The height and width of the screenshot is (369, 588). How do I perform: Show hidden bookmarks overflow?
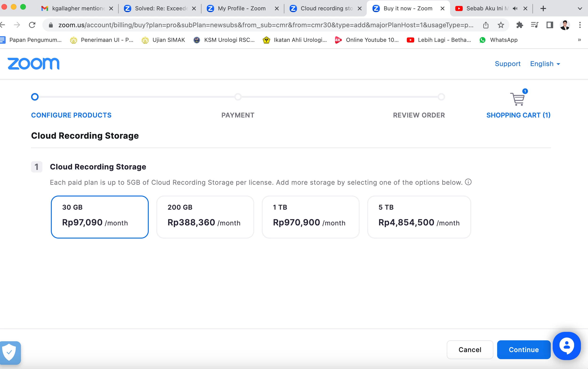579,40
